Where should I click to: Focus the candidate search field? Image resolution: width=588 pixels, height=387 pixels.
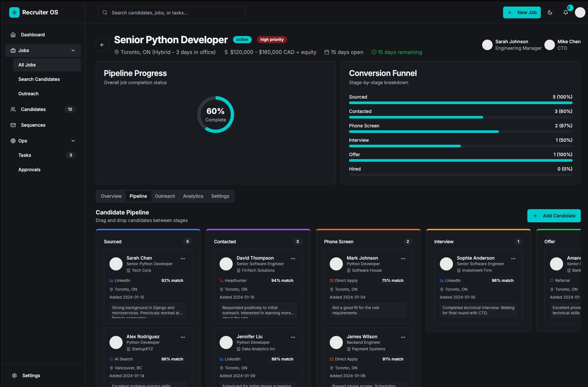pos(172,12)
